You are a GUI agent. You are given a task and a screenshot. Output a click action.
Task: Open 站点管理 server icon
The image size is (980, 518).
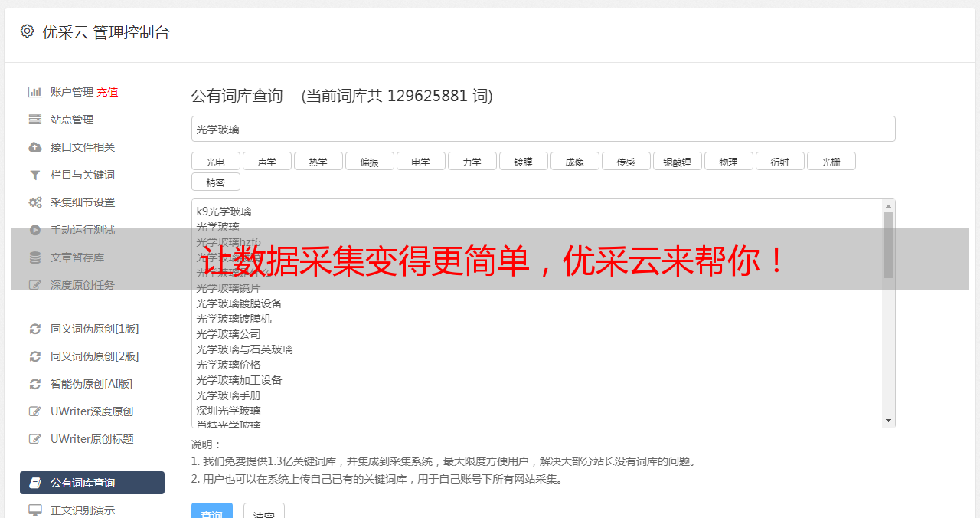pos(35,120)
